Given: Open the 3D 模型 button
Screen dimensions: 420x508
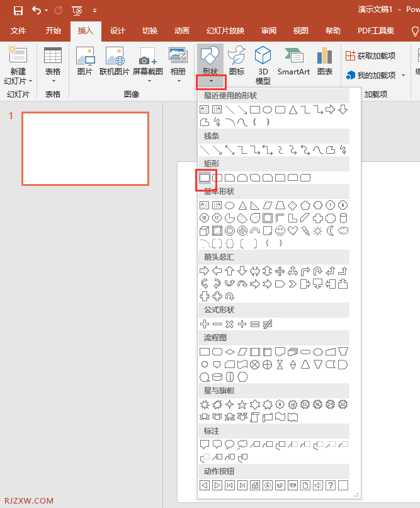Looking at the screenshot, I should 263,65.
